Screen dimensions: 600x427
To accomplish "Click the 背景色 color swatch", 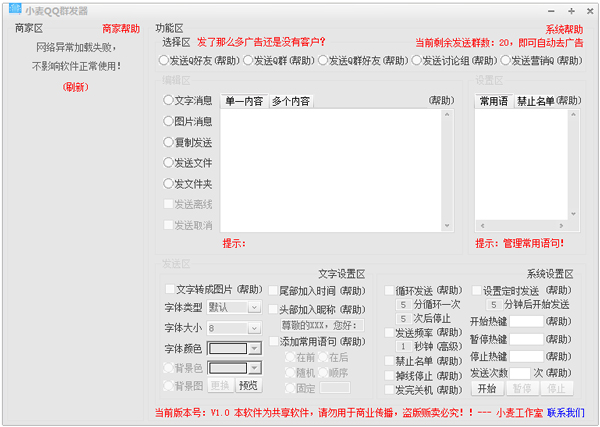I will 228,368.
